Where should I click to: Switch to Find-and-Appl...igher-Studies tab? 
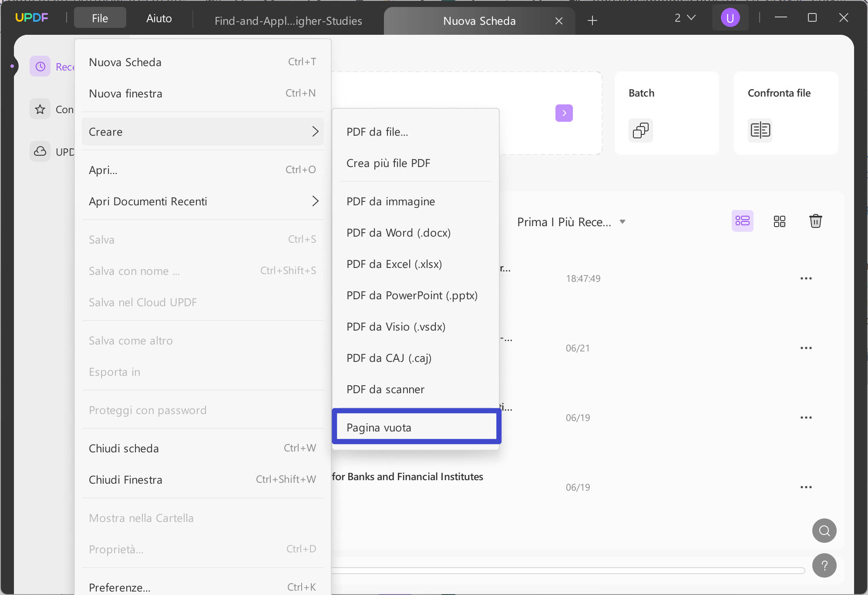pos(288,21)
